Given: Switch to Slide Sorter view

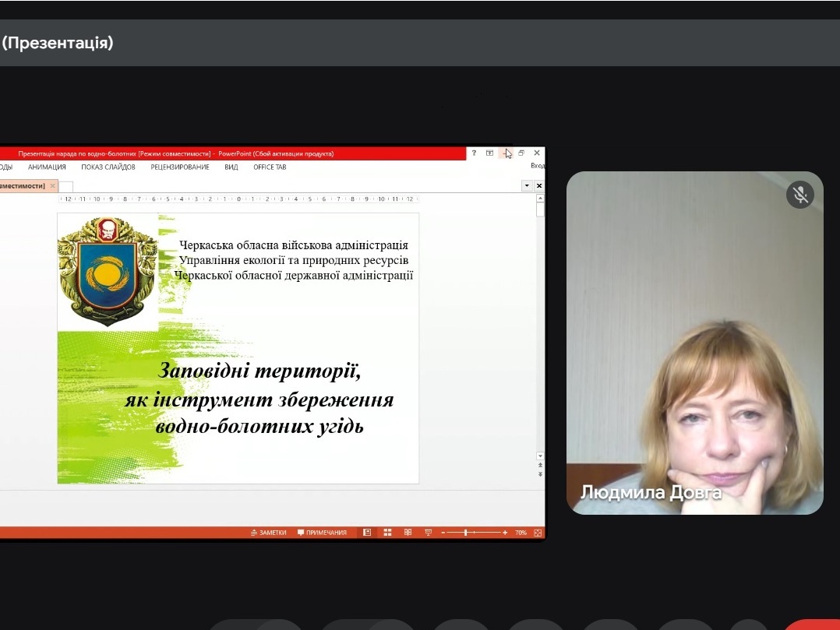Looking at the screenshot, I should (387, 533).
